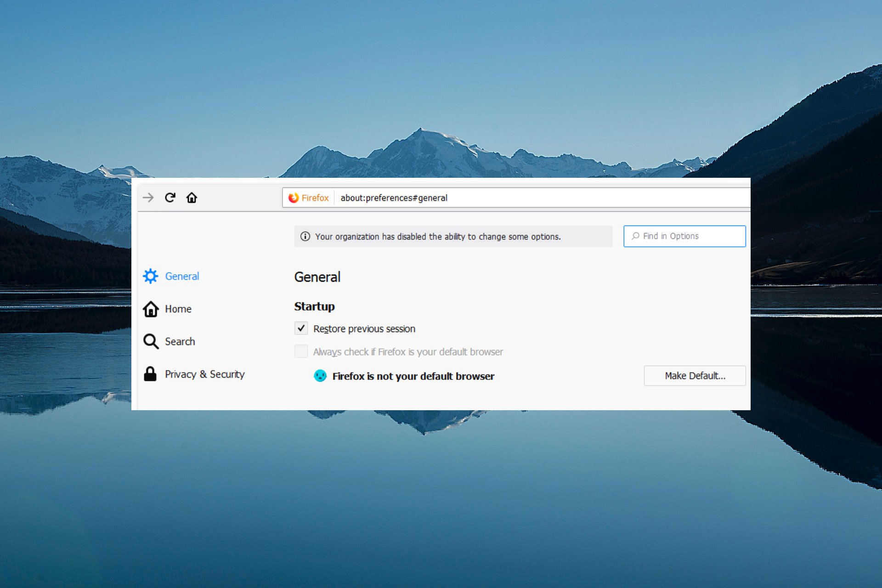
Task: Click the padlock icon beside Privacy & Security
Action: coord(150,374)
